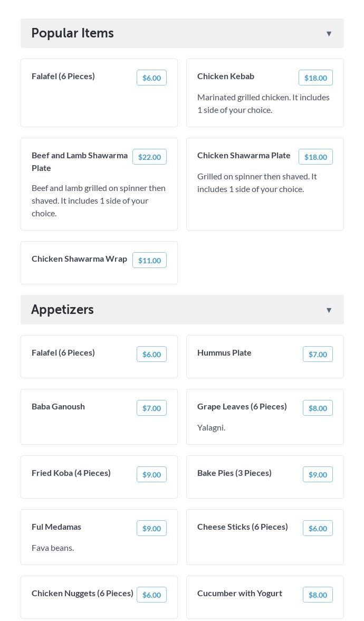The image size is (364, 621).
Task: Click the $18.00 price on Chicken Kebab
Action: pos(315,78)
